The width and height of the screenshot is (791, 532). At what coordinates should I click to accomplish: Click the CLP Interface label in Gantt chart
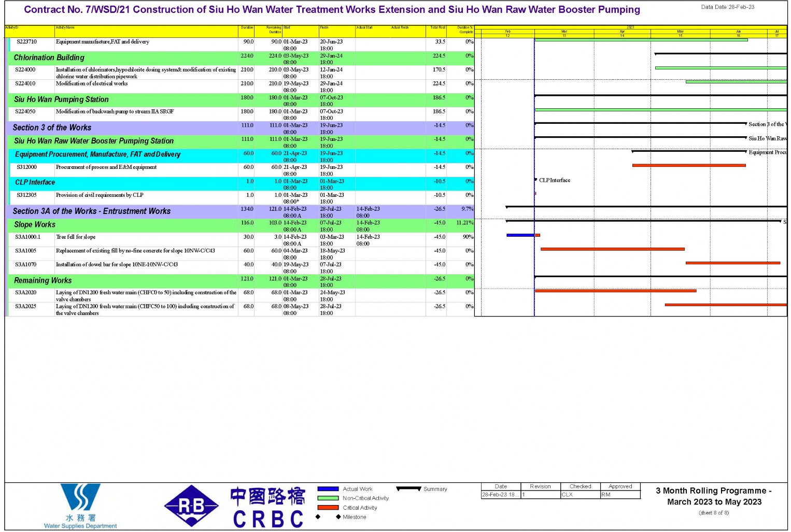tap(555, 180)
